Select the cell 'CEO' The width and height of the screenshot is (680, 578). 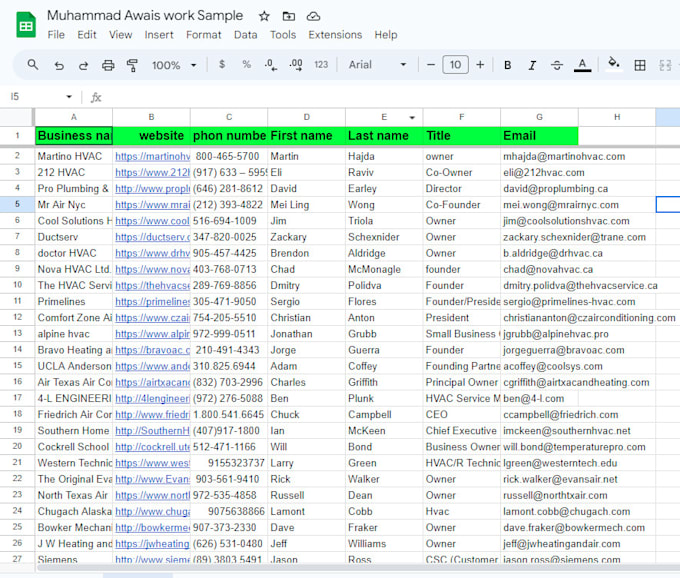click(461, 415)
